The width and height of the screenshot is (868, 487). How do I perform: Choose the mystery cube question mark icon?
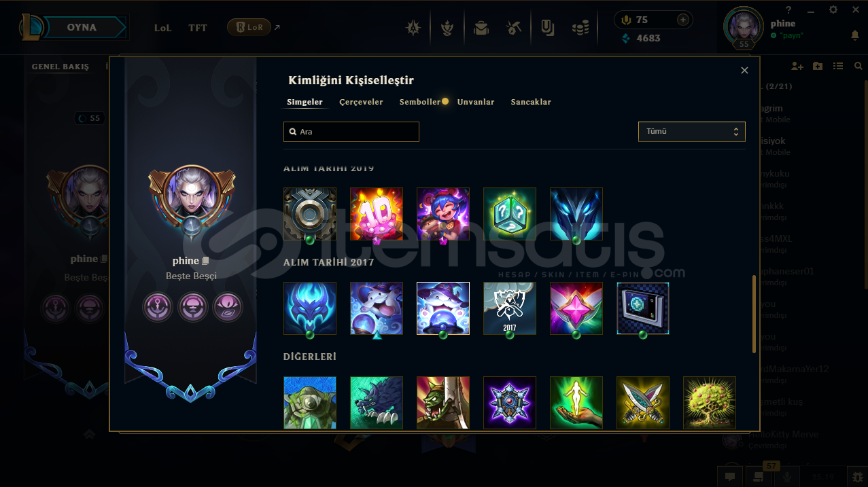click(510, 214)
